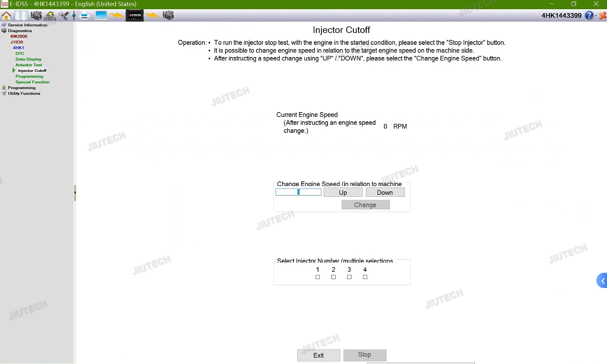Click the printer icon in the toolbar
The width and height of the screenshot is (607, 364).
pos(85,16)
